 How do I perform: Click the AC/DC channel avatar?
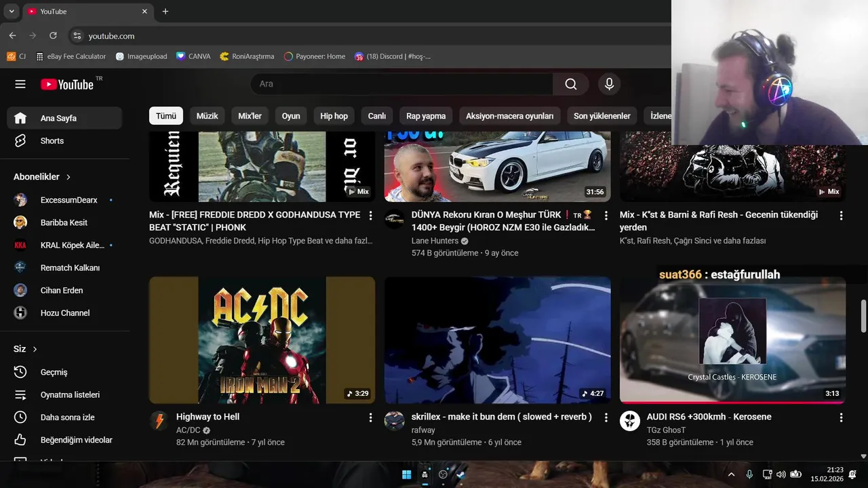(159, 421)
